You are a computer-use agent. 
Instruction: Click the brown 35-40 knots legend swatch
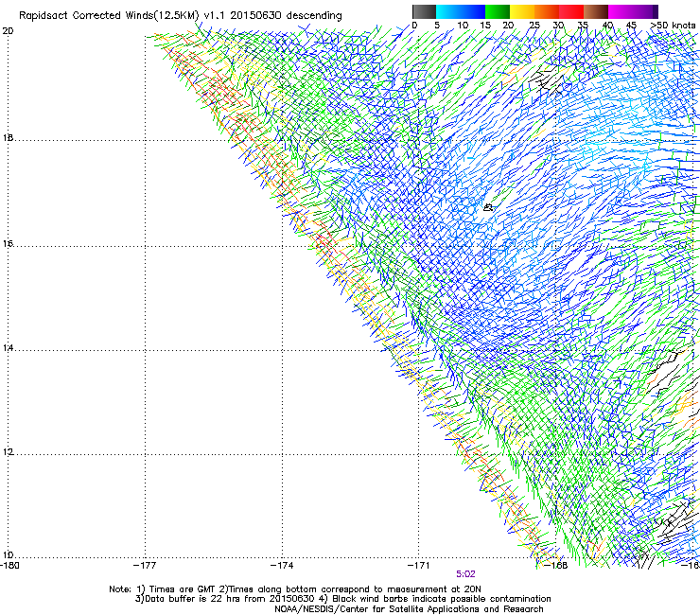pos(596,11)
